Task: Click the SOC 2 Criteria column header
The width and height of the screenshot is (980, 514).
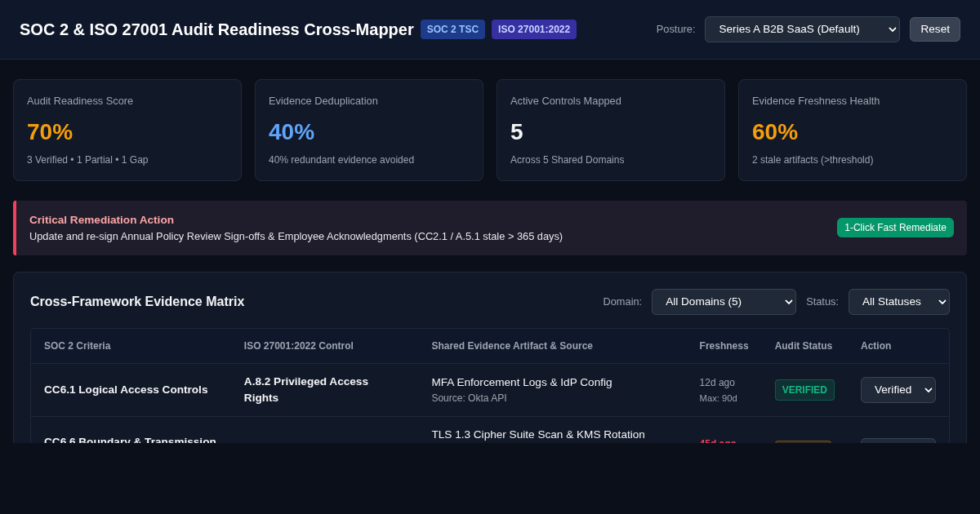Action: click(x=78, y=346)
